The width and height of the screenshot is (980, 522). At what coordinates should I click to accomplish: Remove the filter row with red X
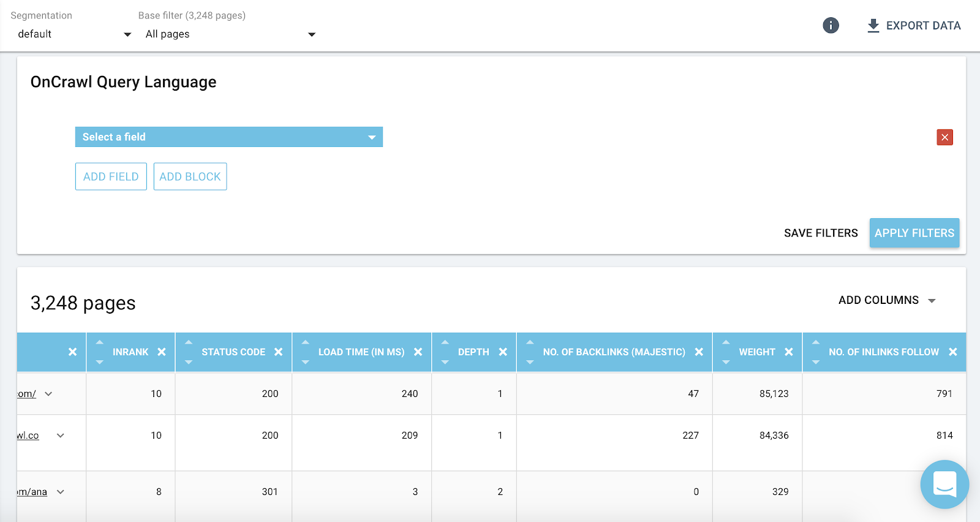(x=944, y=137)
